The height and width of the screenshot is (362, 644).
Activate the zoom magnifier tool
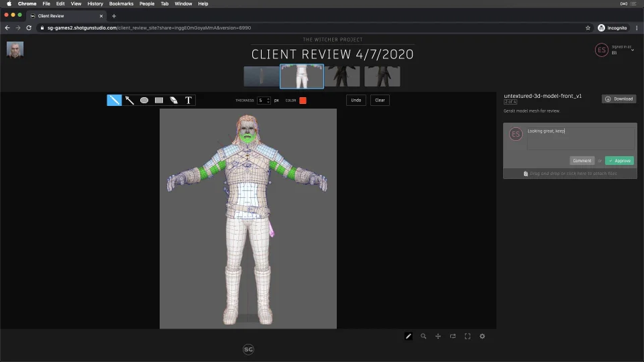point(423,336)
